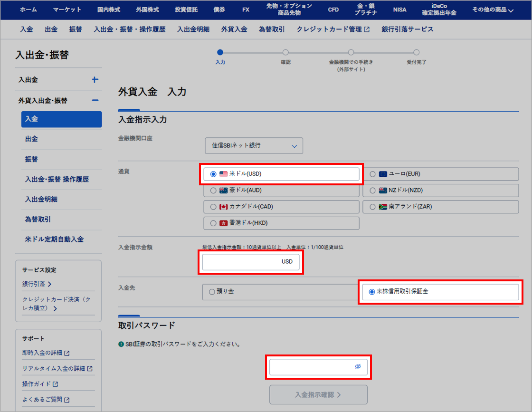
Task: Open 為替取引 in sub navigation bar
Action: (272, 29)
